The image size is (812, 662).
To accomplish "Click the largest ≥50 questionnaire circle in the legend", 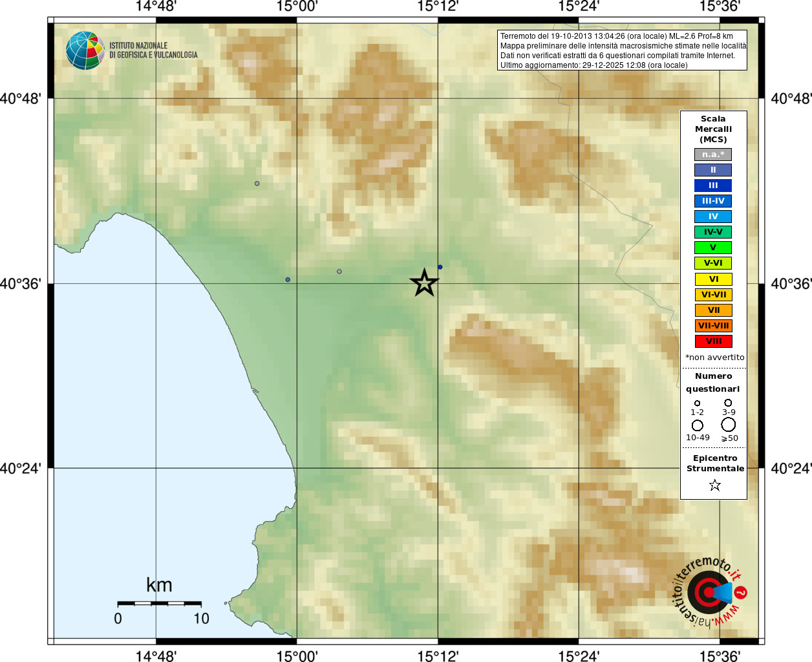I will tap(729, 425).
